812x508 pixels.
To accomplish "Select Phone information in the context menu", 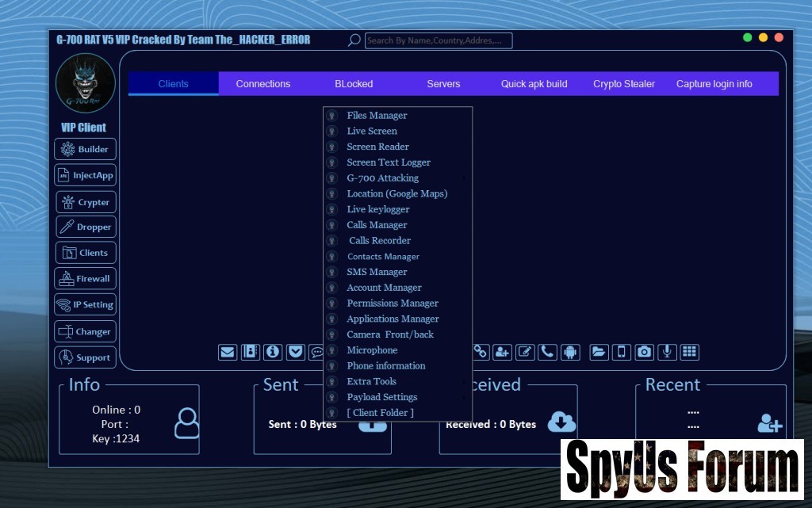I will 385,366.
